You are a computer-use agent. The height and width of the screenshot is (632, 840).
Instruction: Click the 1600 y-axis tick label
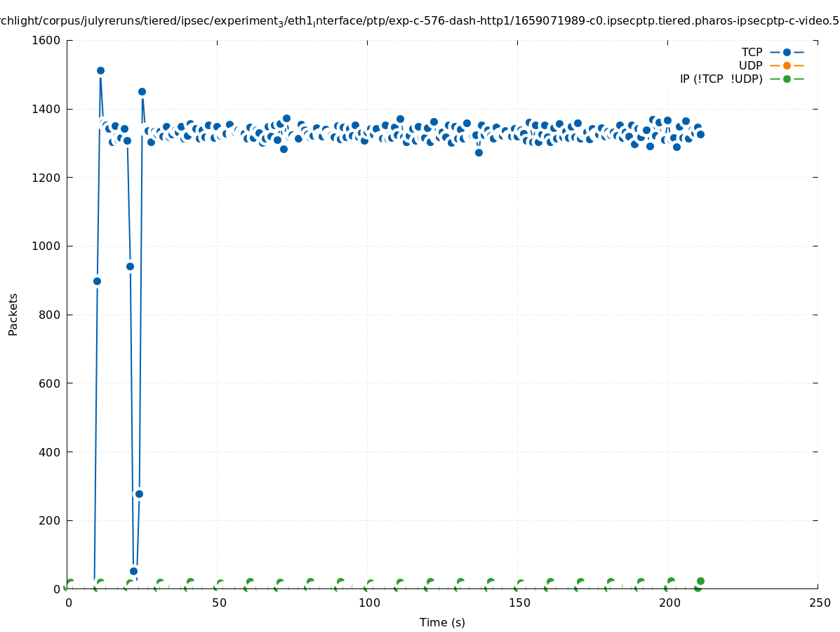[46, 40]
